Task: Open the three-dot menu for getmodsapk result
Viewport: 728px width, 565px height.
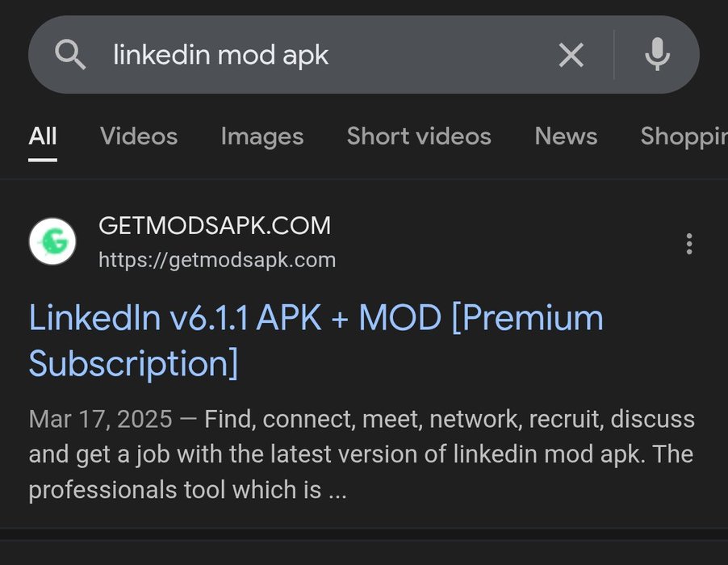Action: pos(689,244)
